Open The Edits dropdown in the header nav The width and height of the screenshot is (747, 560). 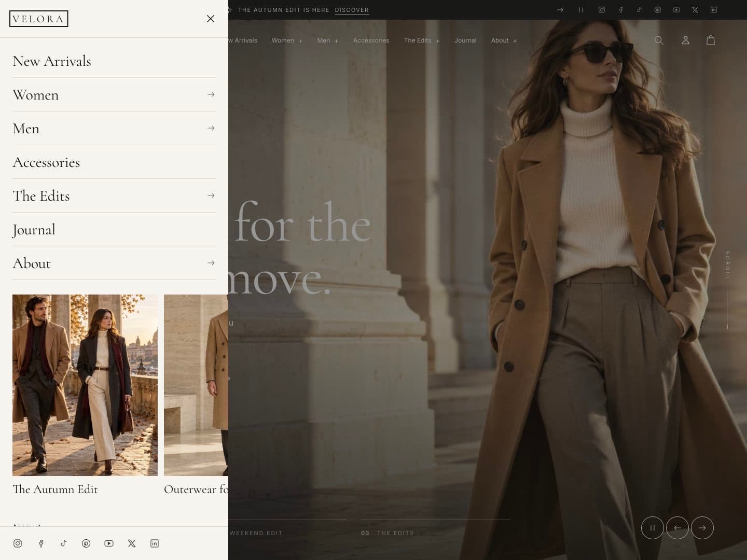(x=422, y=40)
